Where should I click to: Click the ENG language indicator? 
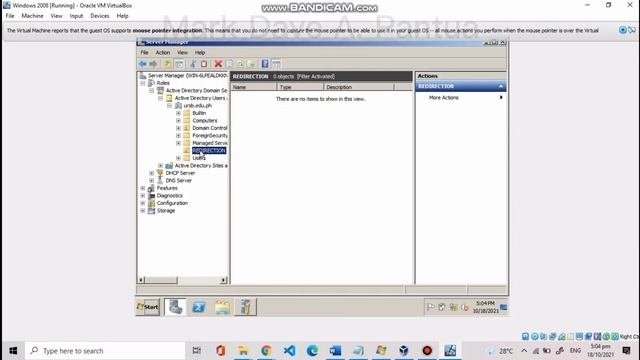tap(575, 351)
